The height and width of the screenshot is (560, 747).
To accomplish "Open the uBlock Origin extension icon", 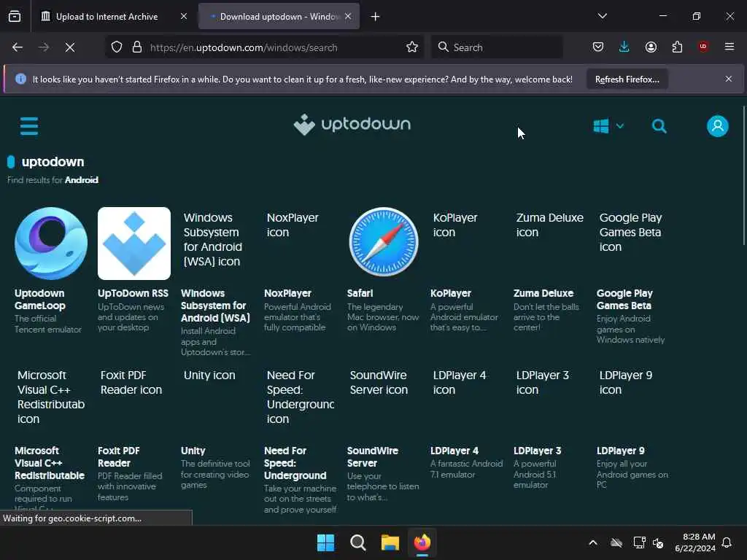I will (703, 47).
